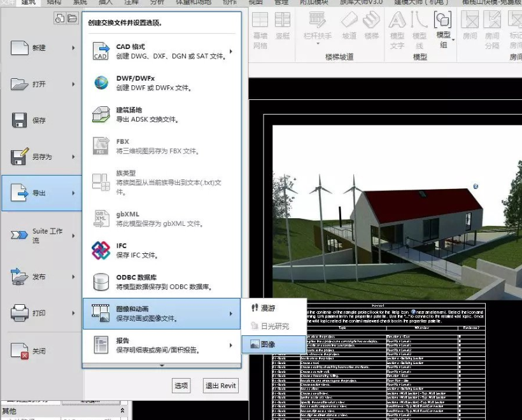Expand submenu arrow next to Suite 工作流
The height and width of the screenshot is (420, 522).
(73, 235)
